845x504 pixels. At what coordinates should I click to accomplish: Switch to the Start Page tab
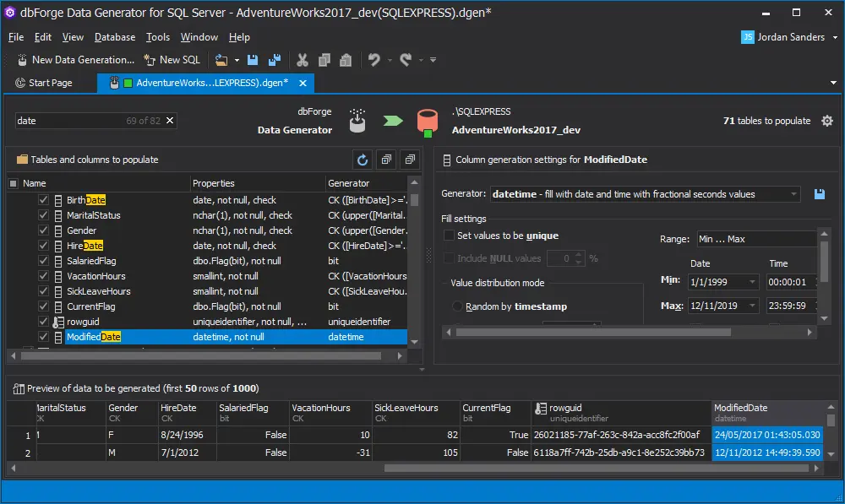click(44, 83)
